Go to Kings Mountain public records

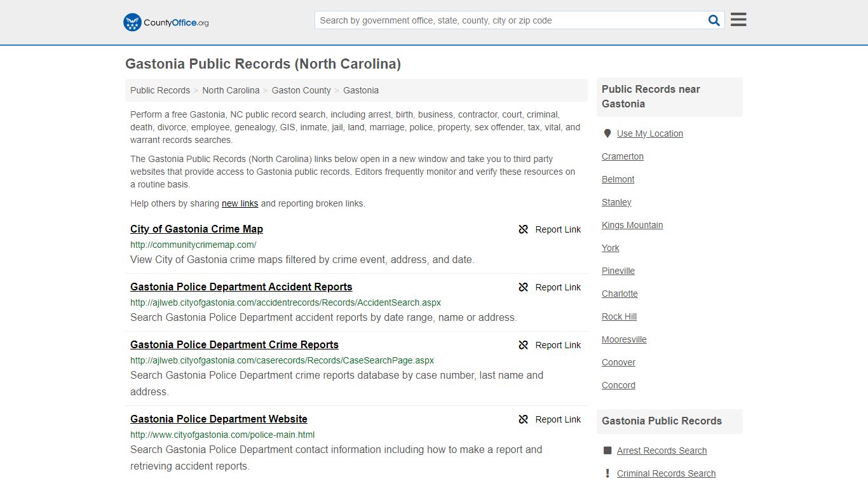coord(632,225)
